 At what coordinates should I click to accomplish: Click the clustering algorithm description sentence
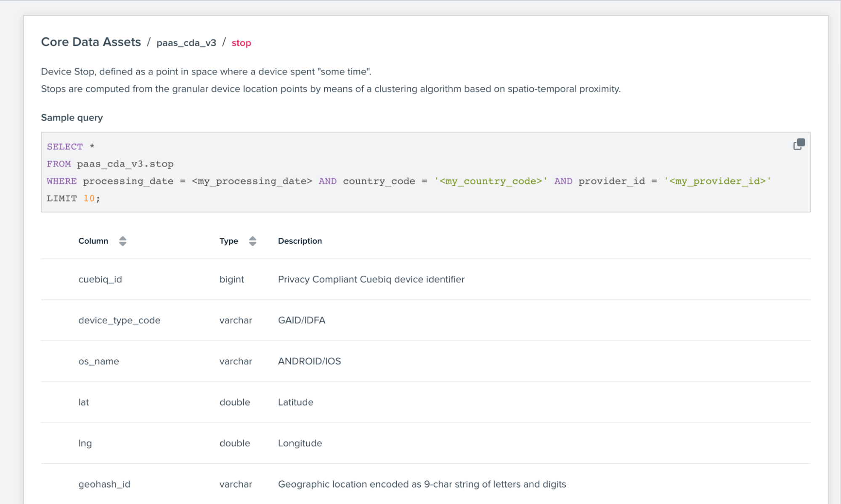331,89
